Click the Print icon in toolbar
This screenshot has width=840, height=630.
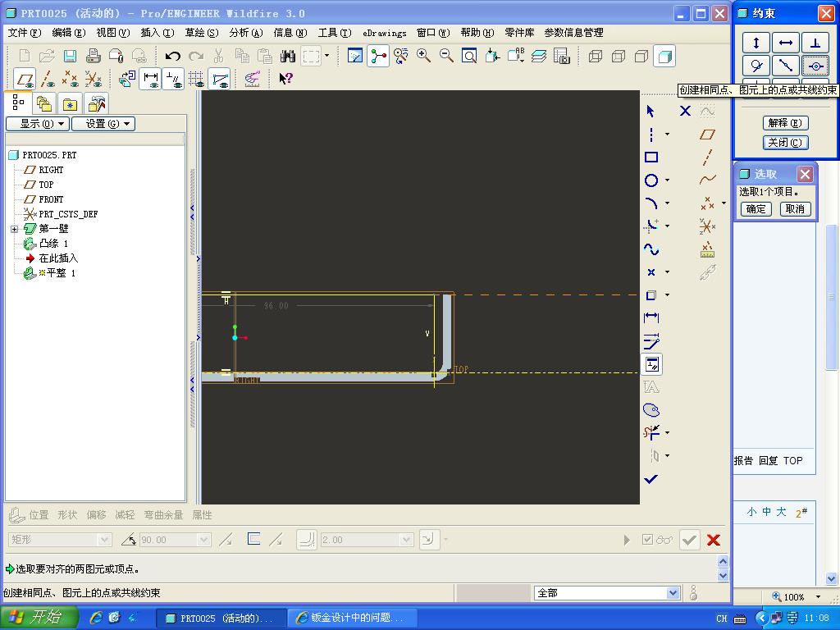(94, 56)
